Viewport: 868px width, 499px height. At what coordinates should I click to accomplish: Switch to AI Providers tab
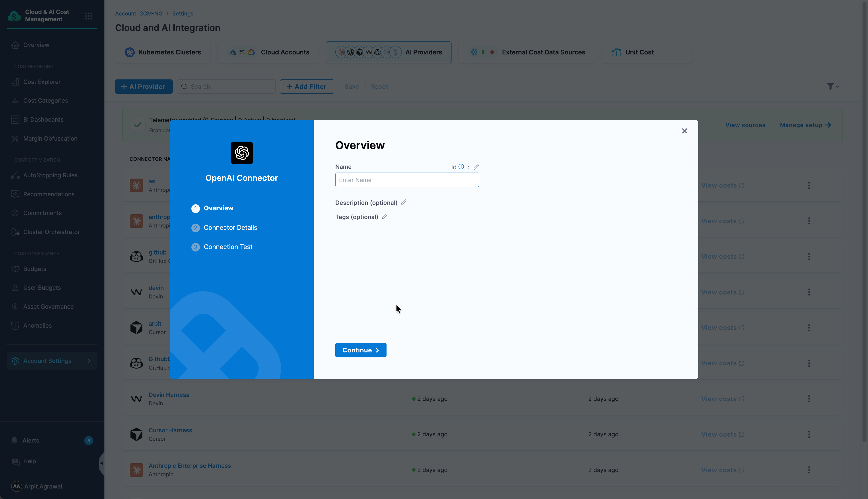coord(389,52)
